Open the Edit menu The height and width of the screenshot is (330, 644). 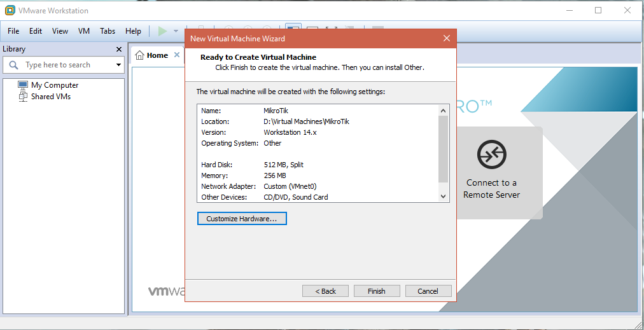[36, 31]
